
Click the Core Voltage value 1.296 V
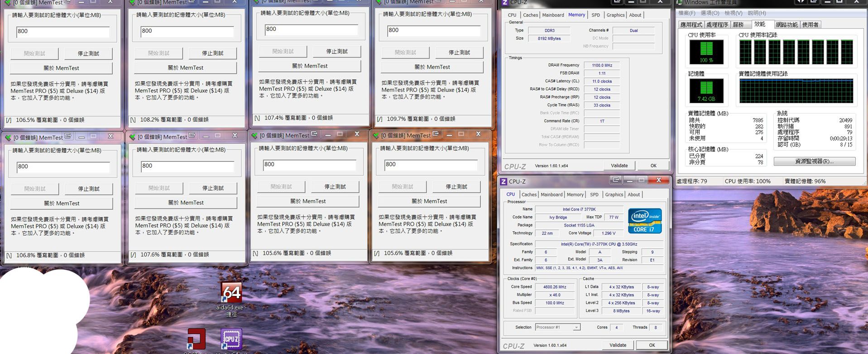pyautogui.click(x=609, y=233)
